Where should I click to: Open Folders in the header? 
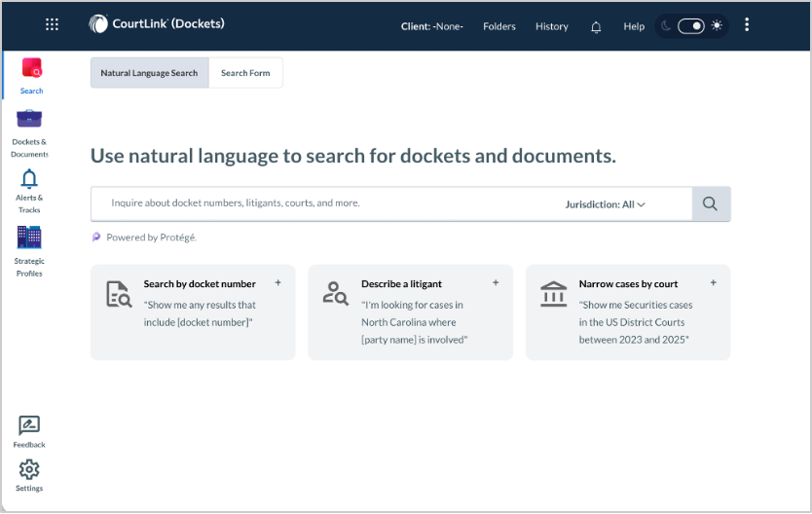click(499, 26)
